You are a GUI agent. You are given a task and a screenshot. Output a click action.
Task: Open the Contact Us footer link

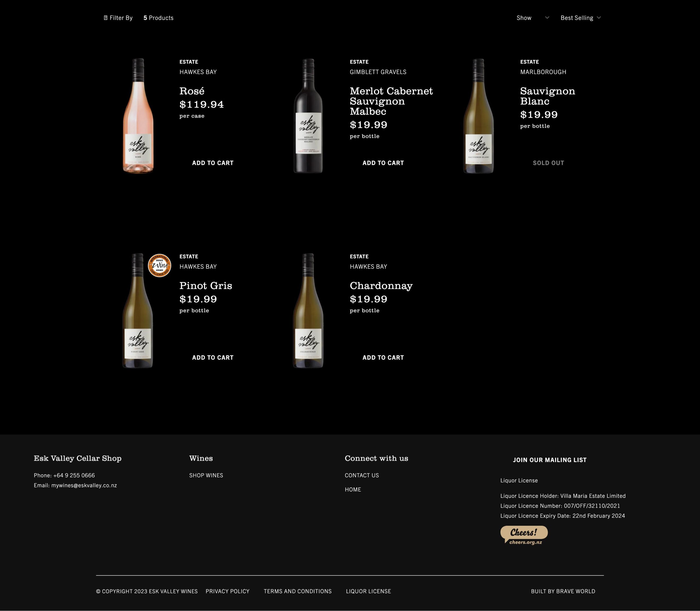coord(362,475)
